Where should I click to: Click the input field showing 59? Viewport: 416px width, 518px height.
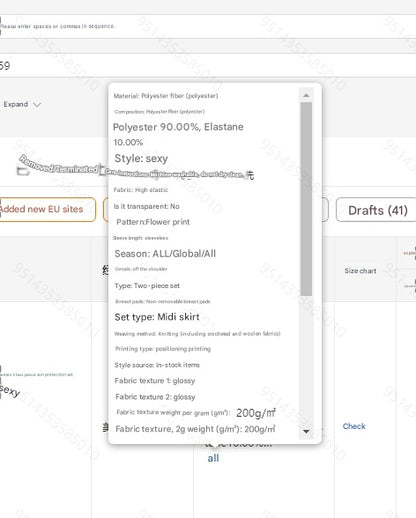(208, 65)
